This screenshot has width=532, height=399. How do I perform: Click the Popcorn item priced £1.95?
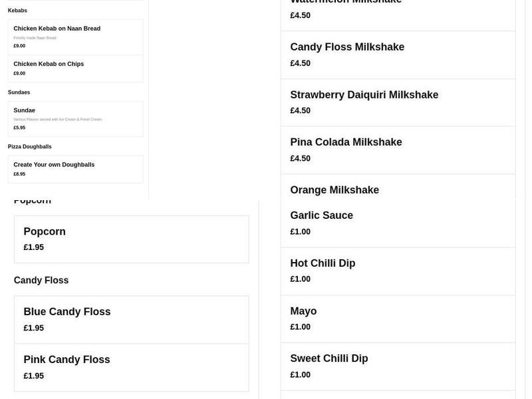[x=130, y=239]
